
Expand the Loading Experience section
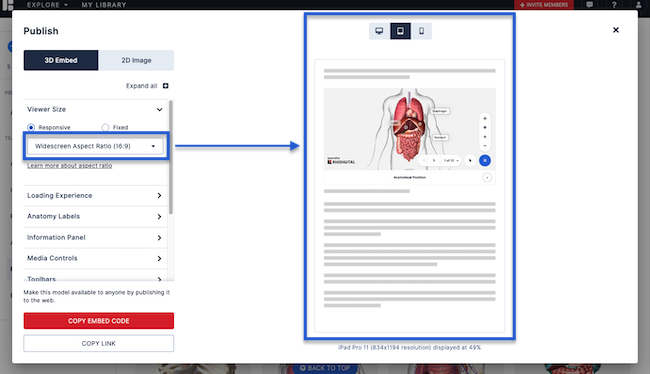(x=95, y=195)
